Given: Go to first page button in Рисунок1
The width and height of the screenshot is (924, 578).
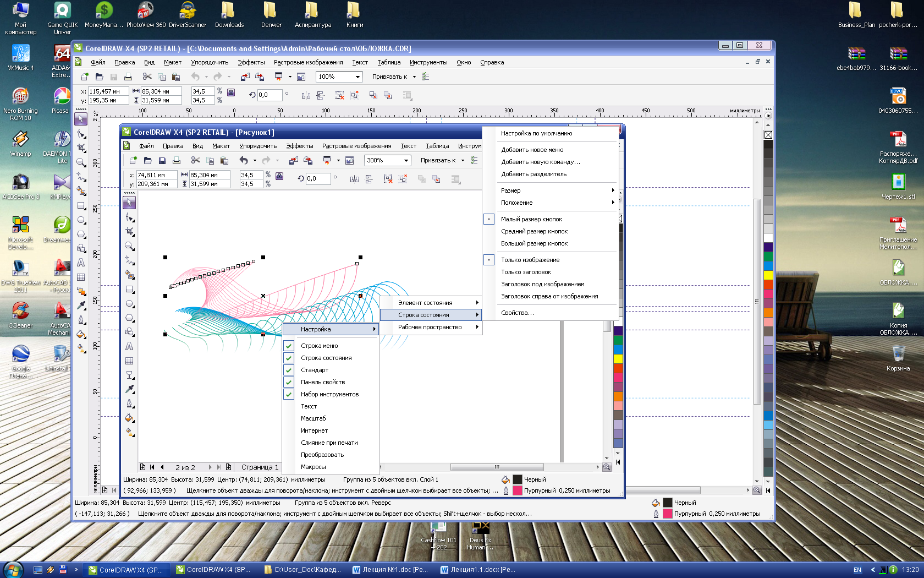Looking at the screenshot, I should 152,467.
